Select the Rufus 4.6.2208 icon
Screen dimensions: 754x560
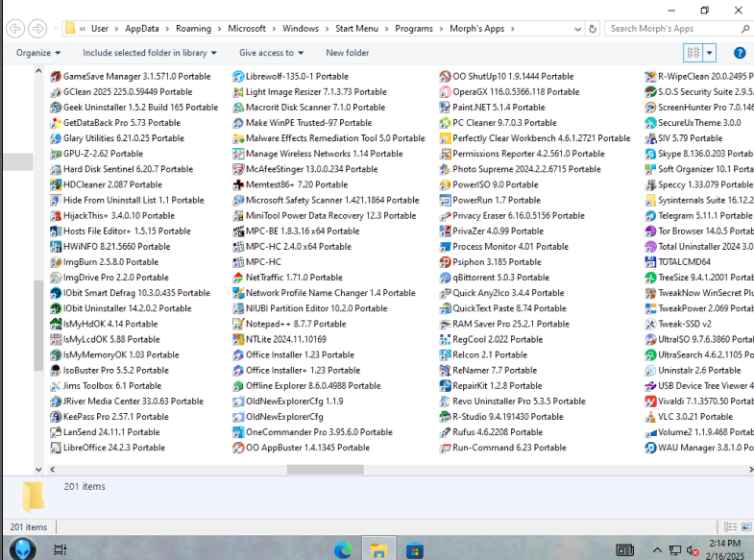click(445, 432)
